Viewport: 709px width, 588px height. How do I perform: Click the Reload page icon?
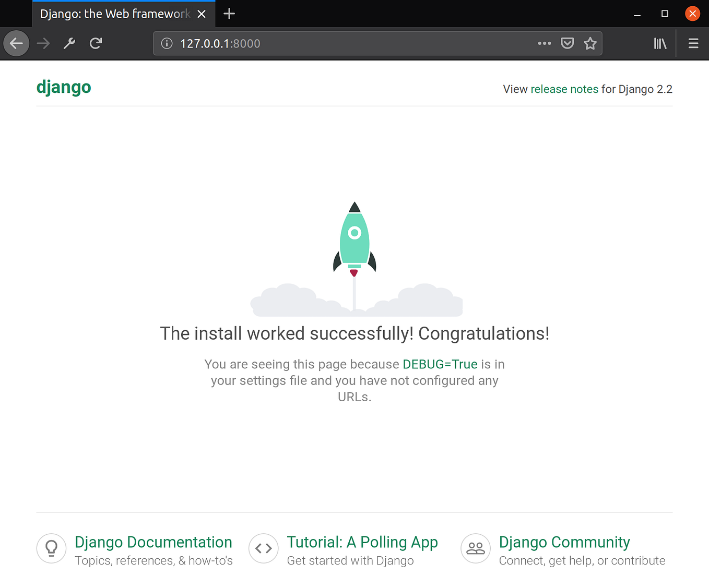(96, 43)
